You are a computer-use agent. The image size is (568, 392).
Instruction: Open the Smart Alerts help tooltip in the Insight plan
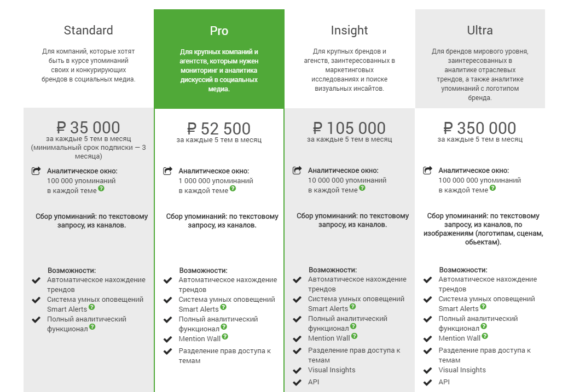(352, 307)
